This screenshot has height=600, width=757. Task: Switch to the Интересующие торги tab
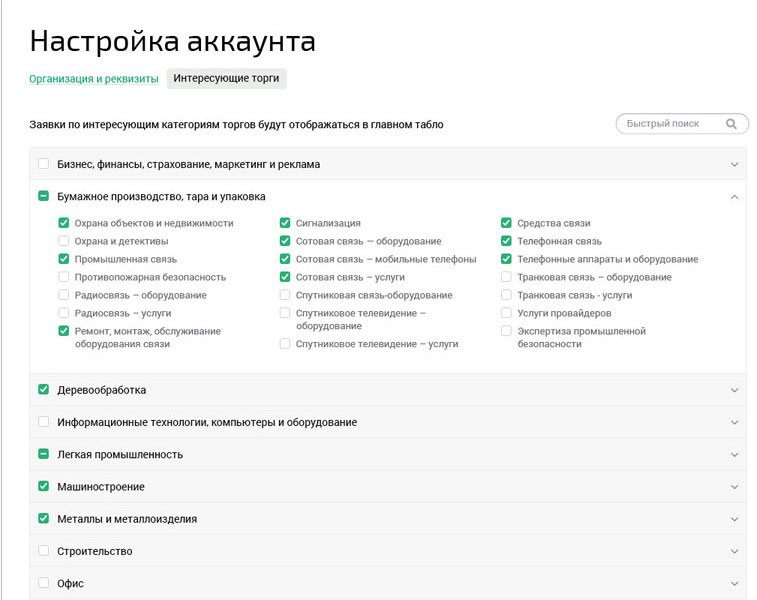pos(227,79)
